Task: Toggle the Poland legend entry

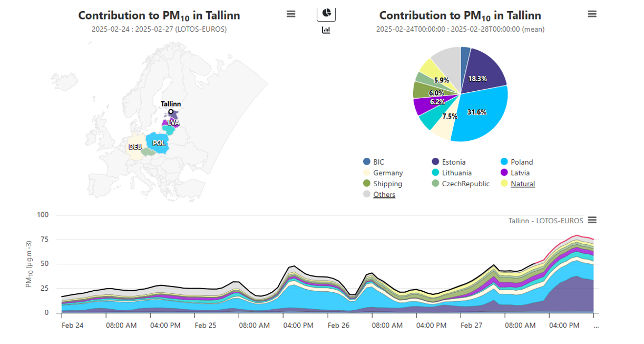Action: 516,162
